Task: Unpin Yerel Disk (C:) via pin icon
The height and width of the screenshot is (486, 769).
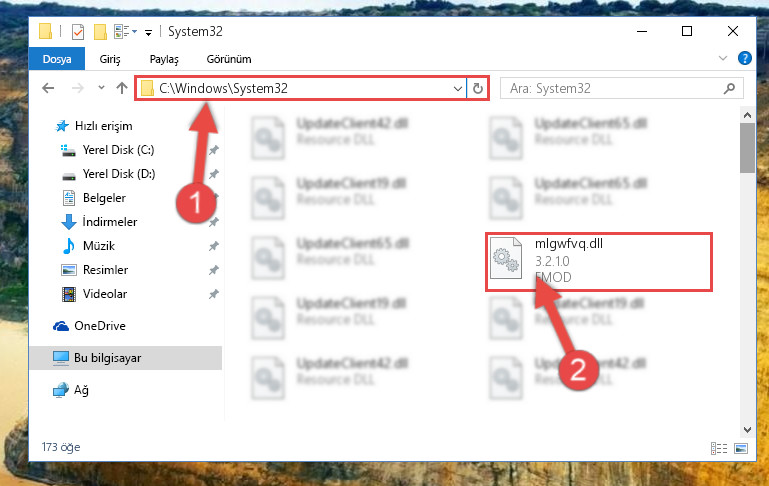Action: pos(214,150)
